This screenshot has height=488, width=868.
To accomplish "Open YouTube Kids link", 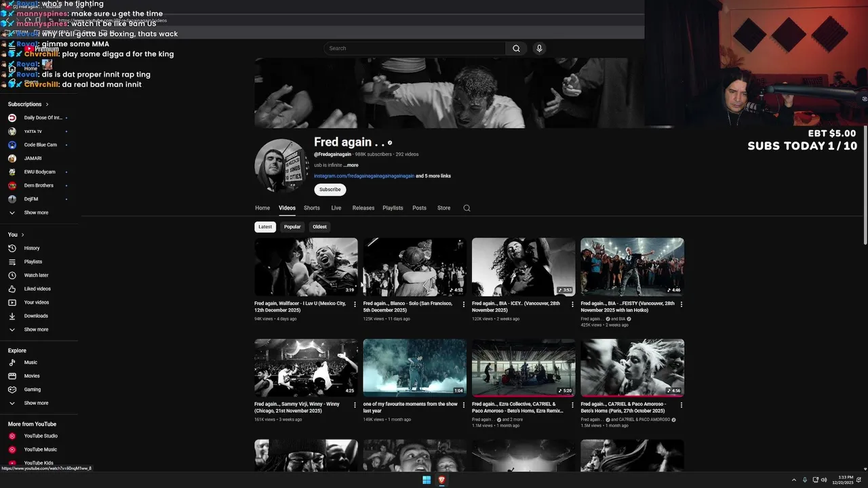I will pyautogui.click(x=39, y=463).
